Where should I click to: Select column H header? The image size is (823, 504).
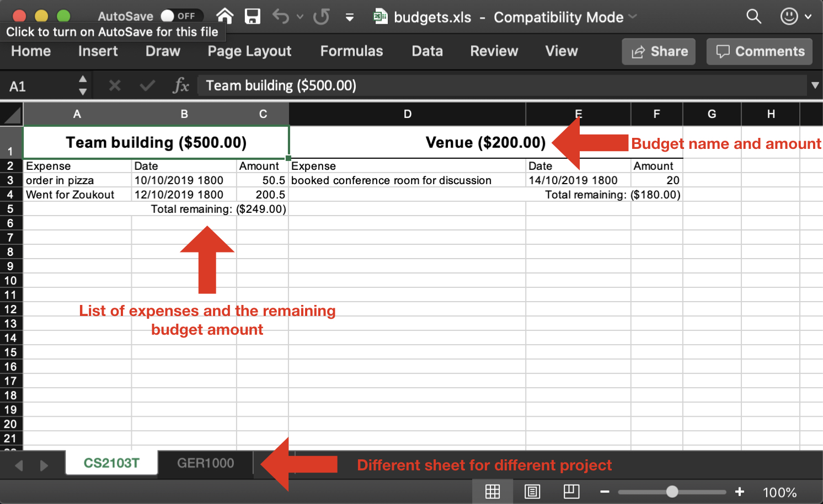(x=771, y=114)
